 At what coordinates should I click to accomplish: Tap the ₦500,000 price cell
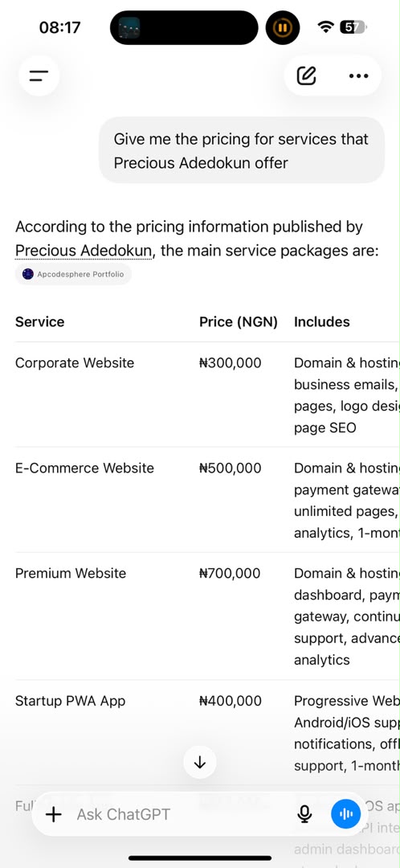pyautogui.click(x=231, y=468)
